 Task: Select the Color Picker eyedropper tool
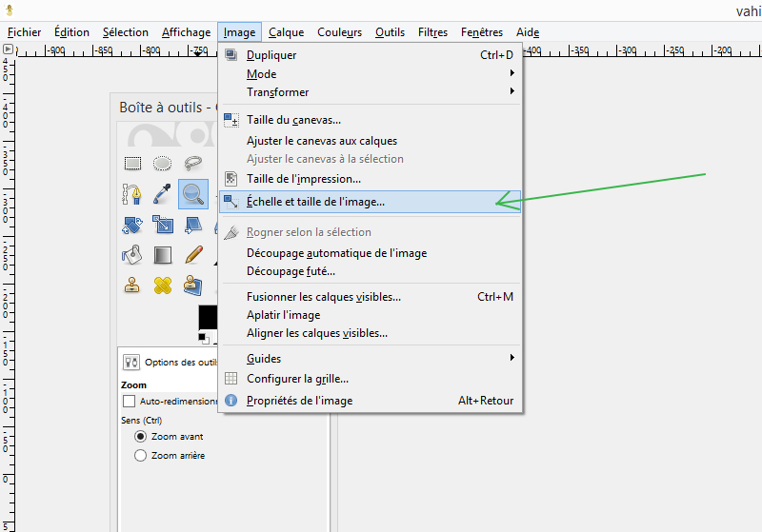[162, 194]
